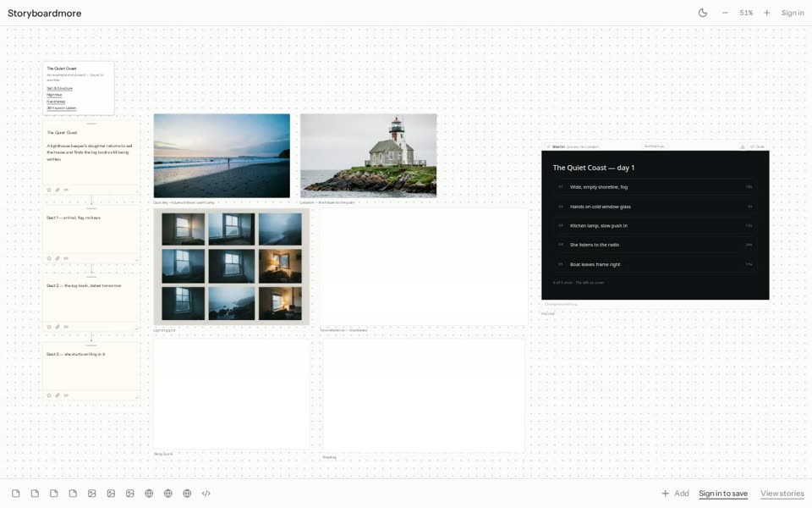Click shot 'She listens to the radio'
The width and height of the screenshot is (812, 508).
(x=655, y=245)
